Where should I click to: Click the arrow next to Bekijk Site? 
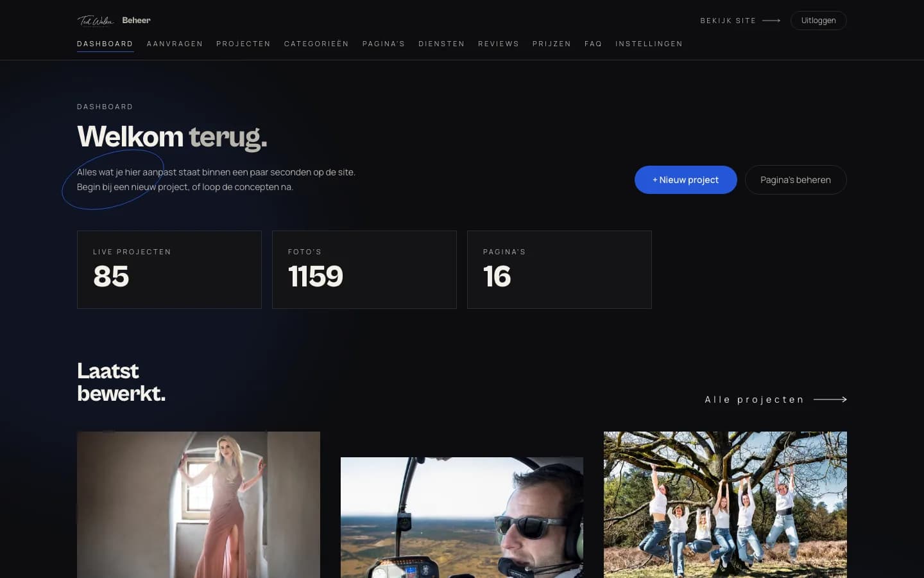[771, 21]
